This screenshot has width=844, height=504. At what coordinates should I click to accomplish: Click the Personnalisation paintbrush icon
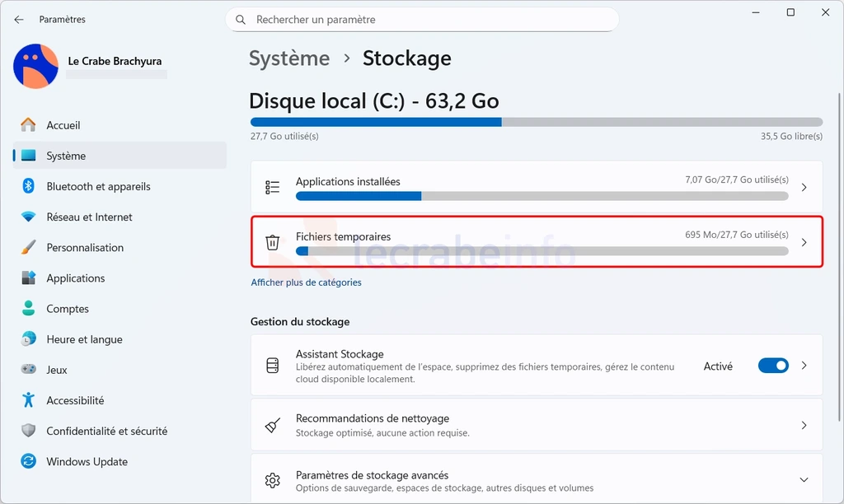point(28,247)
